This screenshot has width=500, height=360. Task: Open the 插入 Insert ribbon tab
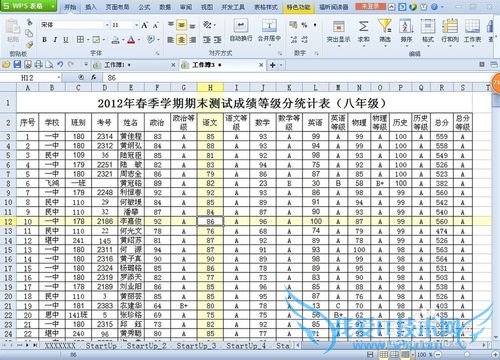(x=90, y=7)
